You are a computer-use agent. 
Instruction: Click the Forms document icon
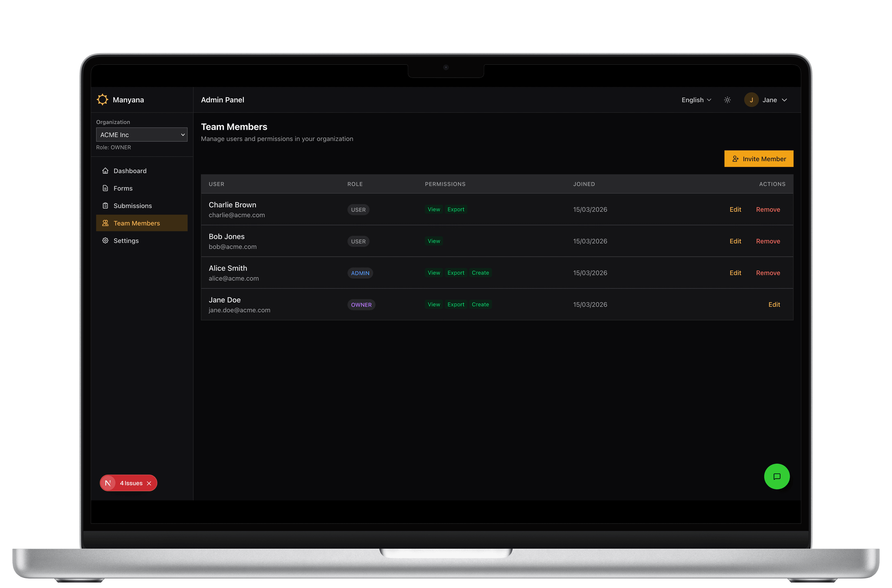[105, 188]
